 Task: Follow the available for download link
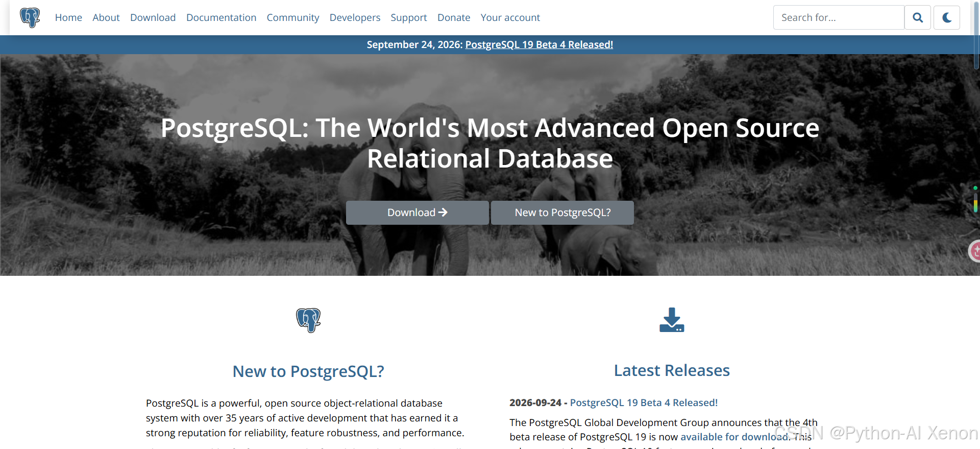coord(734,437)
